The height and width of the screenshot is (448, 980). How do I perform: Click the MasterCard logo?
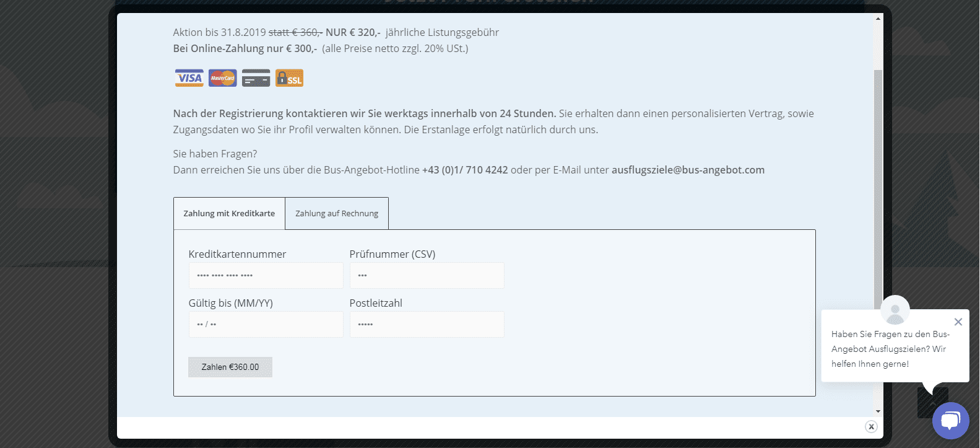coord(223,78)
